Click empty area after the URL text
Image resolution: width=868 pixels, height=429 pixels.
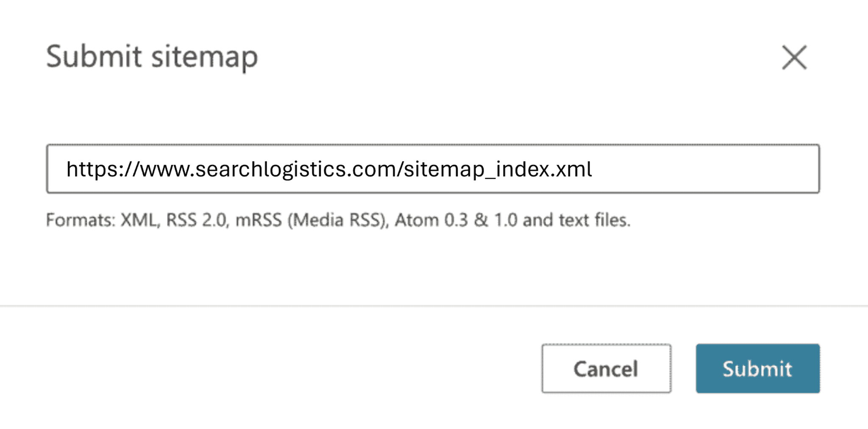(x=704, y=169)
